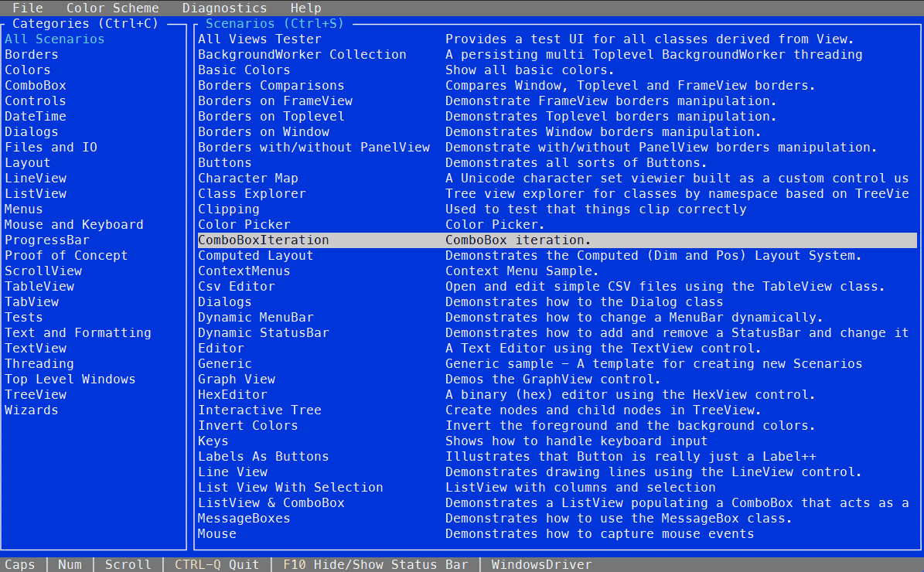Image resolution: width=924 pixels, height=572 pixels.
Task: Select the Tests category
Action: tap(23, 317)
